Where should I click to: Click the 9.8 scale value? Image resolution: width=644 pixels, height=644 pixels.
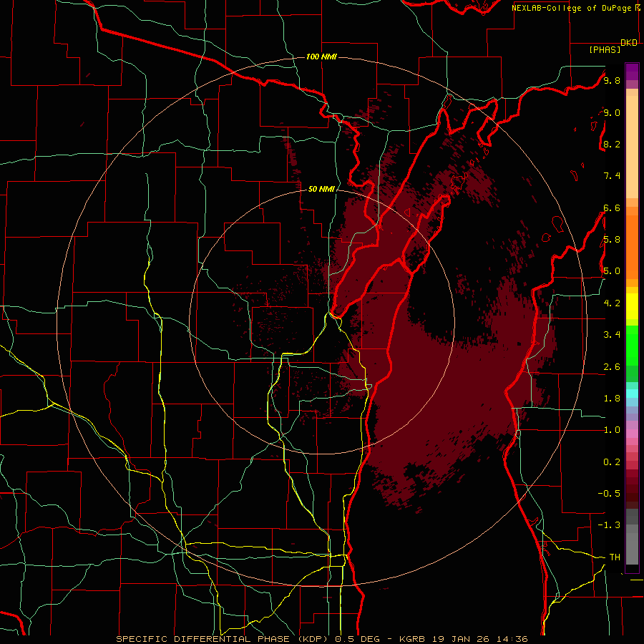coord(612,80)
